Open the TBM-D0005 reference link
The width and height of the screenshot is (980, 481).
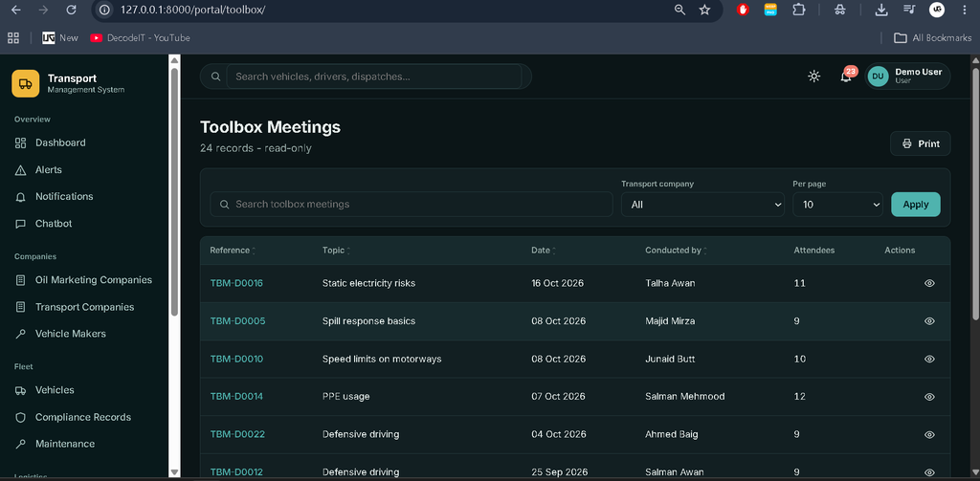click(237, 321)
